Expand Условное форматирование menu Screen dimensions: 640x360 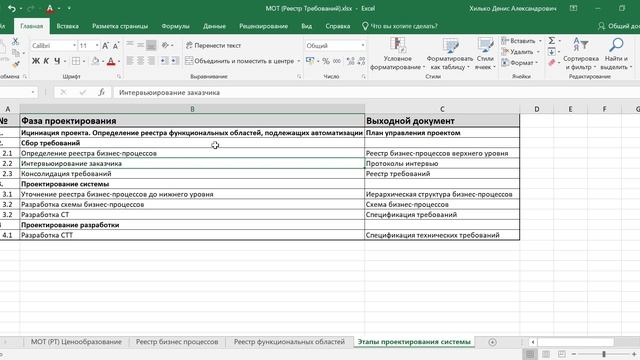[397, 54]
